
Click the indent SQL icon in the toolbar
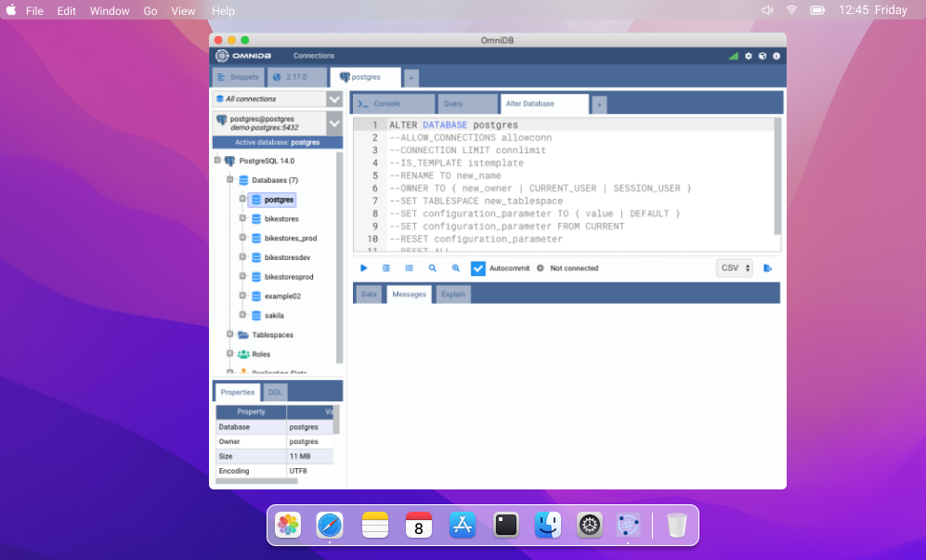click(x=386, y=268)
